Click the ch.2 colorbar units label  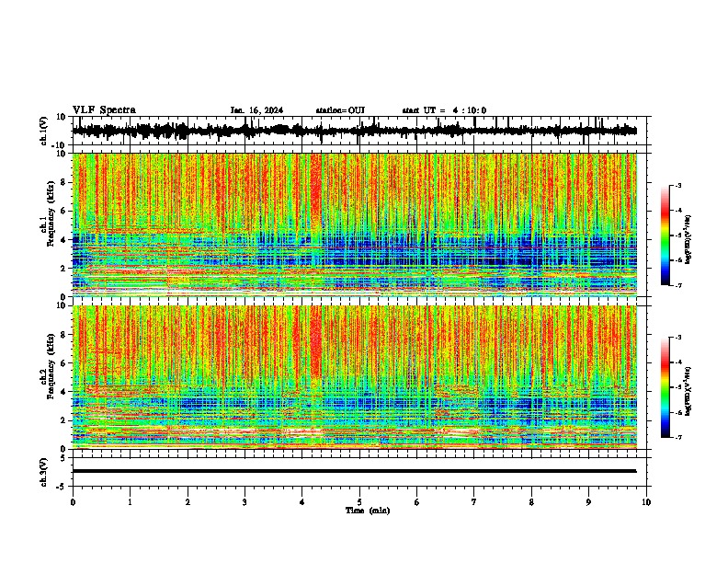pos(688,391)
